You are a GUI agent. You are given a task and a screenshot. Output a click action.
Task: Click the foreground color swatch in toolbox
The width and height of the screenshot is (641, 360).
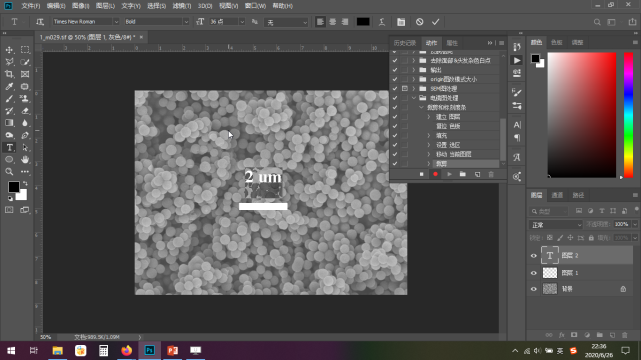click(x=13, y=187)
